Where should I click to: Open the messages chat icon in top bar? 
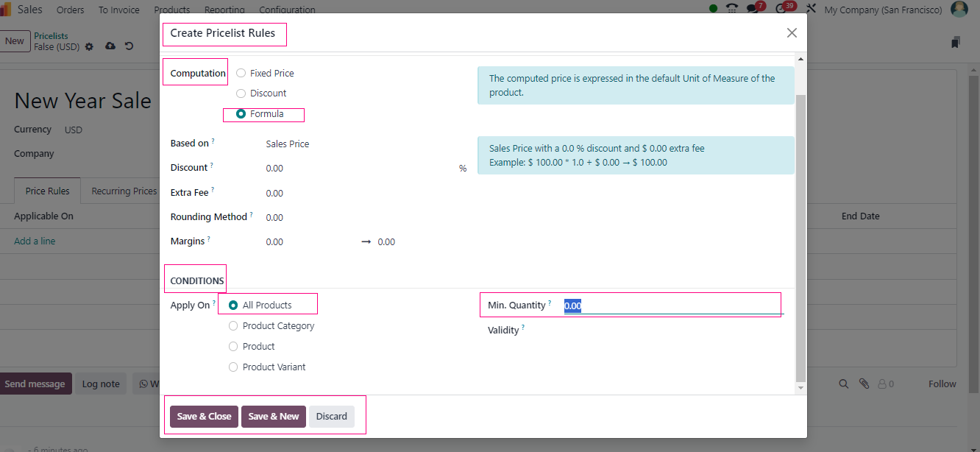coord(752,10)
